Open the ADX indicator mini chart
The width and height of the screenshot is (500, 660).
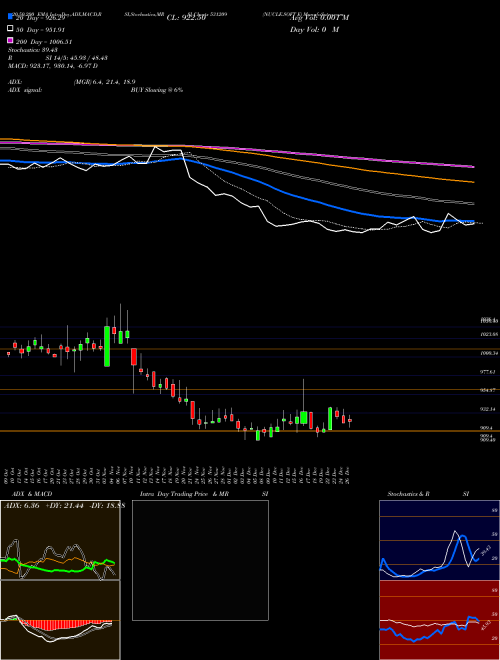60,540
